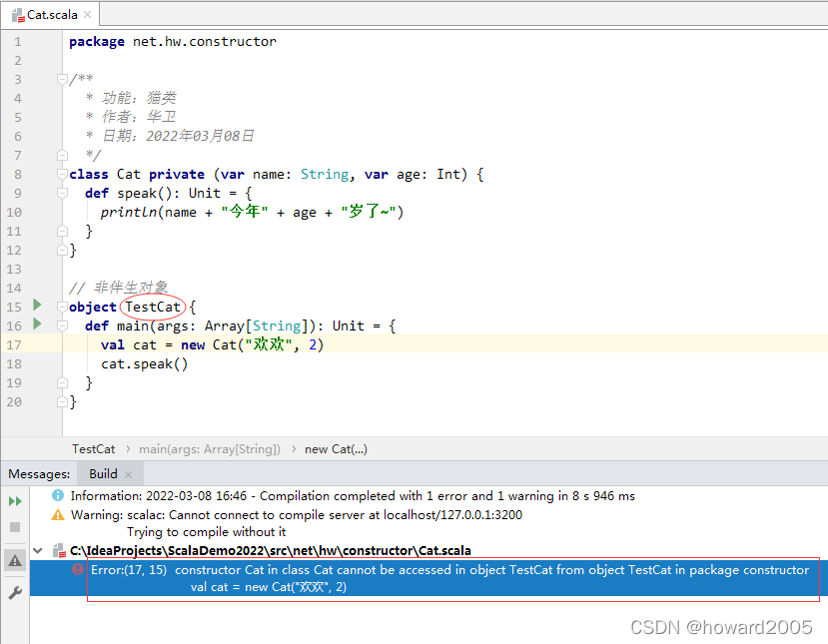
Task: Close the Build tab
Action: (x=128, y=474)
